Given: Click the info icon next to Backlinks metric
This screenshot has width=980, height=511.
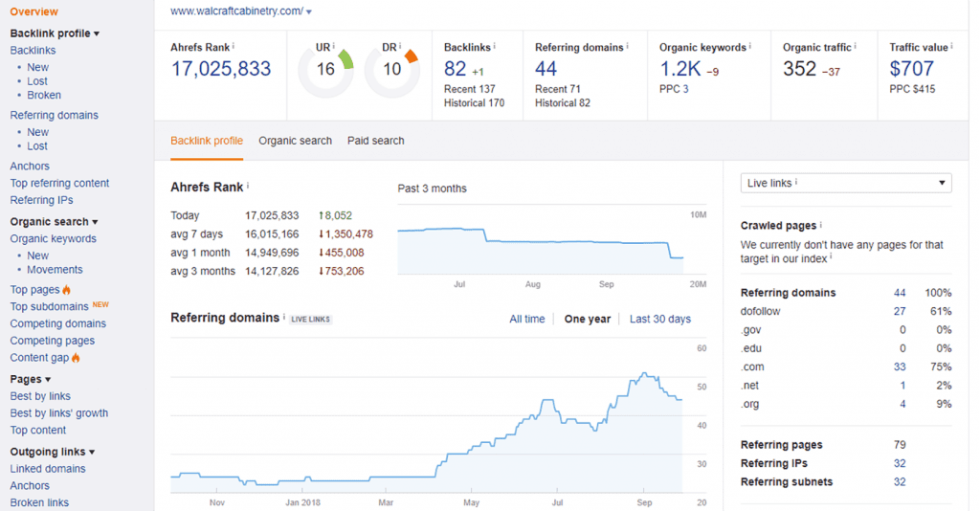Looking at the screenshot, I should click(x=495, y=46).
